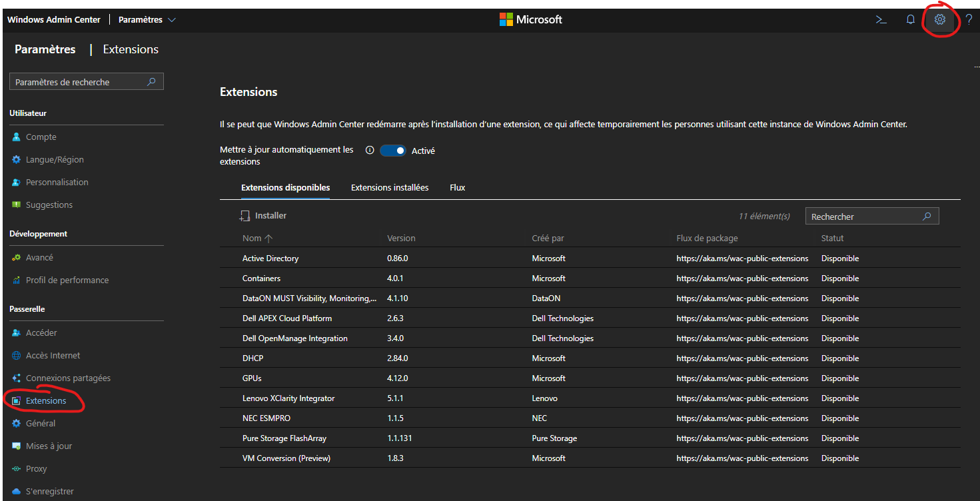Select the Active Directory extension row

click(270, 258)
